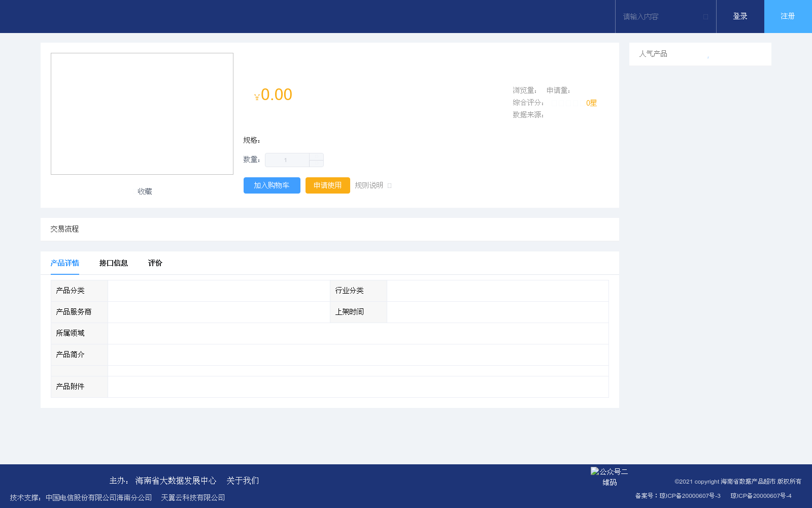Click the search icon in the top search box
The width and height of the screenshot is (812, 508).
705,17
